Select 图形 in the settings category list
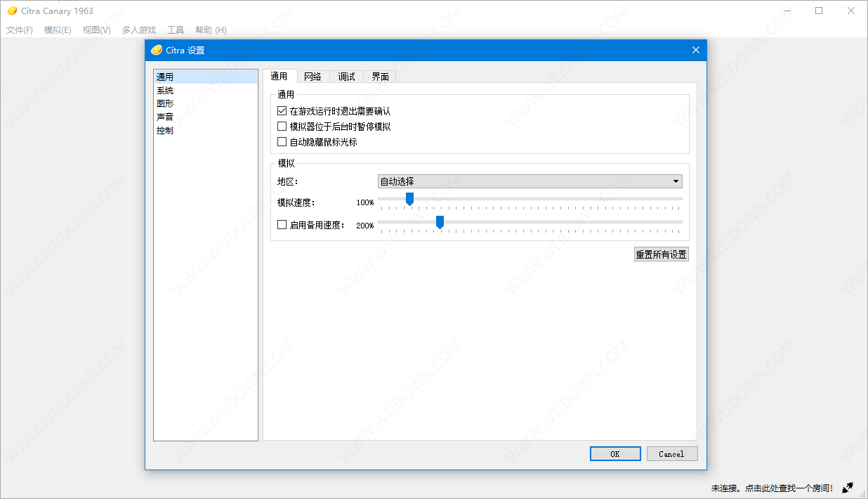868x499 pixels. click(206, 103)
